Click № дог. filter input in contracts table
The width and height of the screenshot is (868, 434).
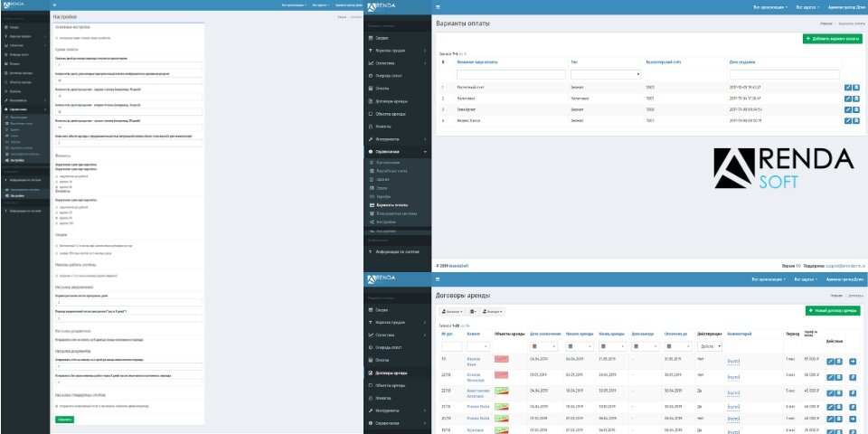[x=451, y=346]
